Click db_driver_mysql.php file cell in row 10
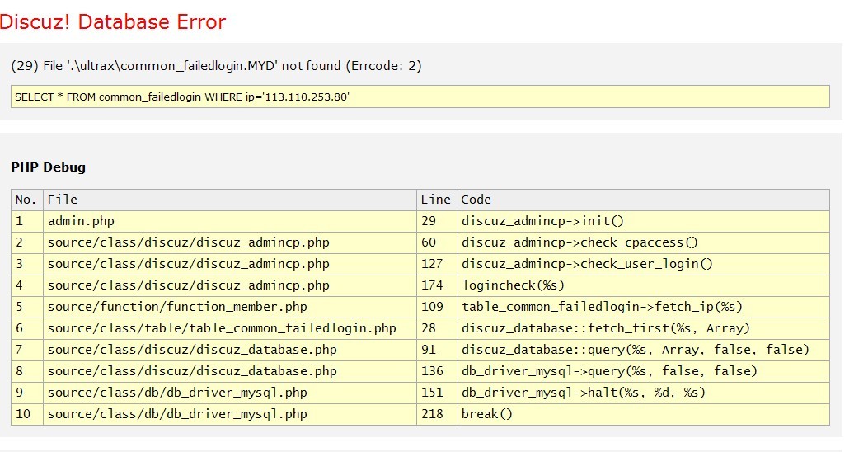This screenshot has height=452, width=868. pyautogui.click(x=230, y=414)
